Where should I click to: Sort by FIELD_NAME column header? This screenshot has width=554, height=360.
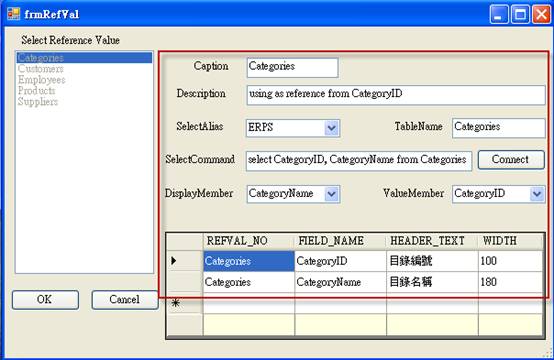click(x=341, y=241)
